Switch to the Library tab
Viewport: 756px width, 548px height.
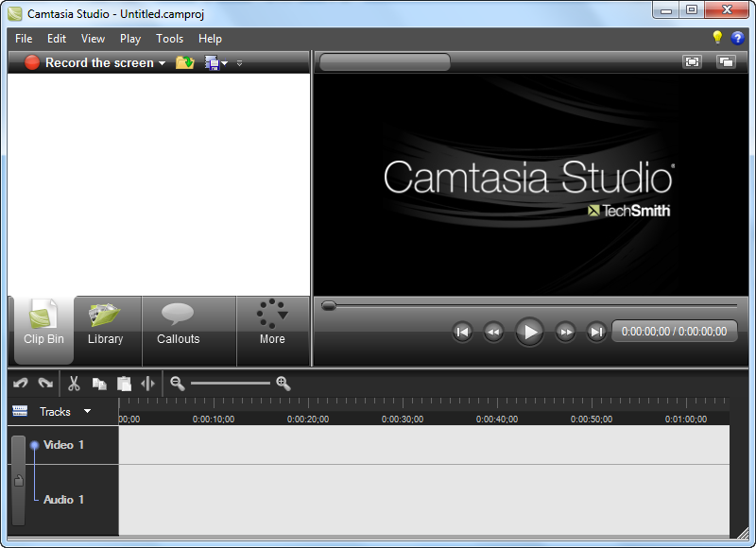tap(106, 330)
